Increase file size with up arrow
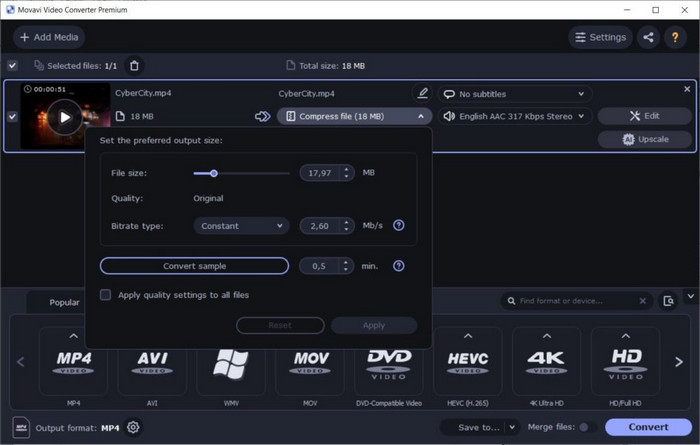This screenshot has width=700, height=445. 346,169
